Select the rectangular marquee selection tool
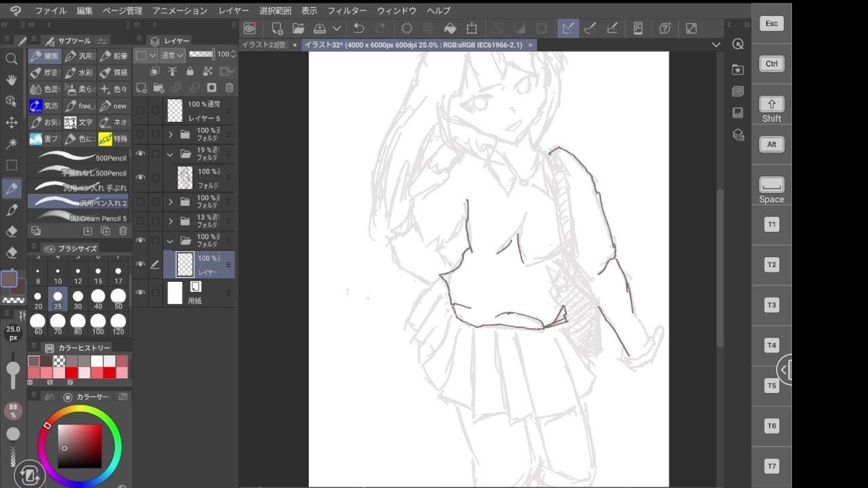This screenshot has height=488, width=868. point(12,165)
